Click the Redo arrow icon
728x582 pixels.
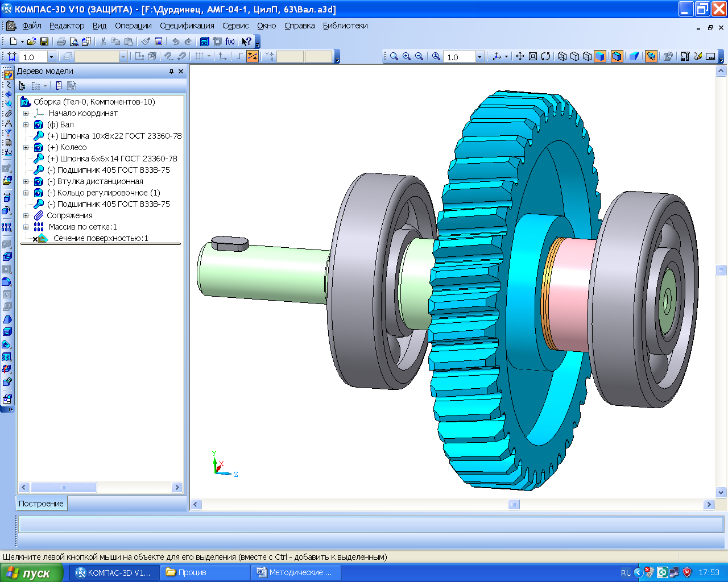pos(188,41)
